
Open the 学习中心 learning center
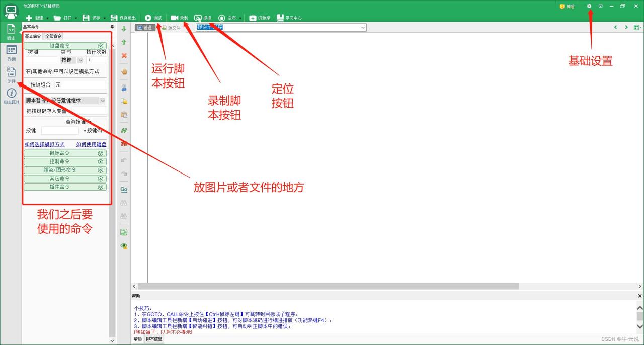click(x=288, y=17)
